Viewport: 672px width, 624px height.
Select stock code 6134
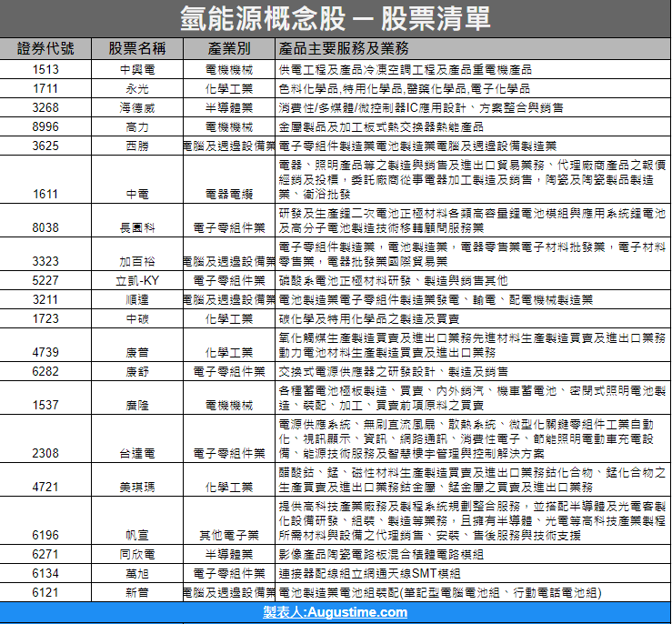(x=45, y=573)
